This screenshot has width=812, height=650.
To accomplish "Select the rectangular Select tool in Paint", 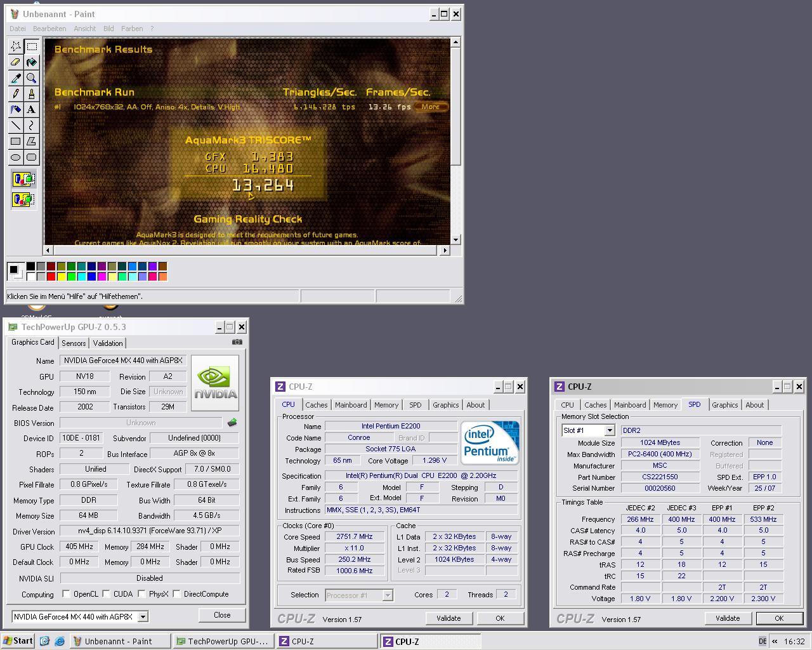I will (31, 46).
